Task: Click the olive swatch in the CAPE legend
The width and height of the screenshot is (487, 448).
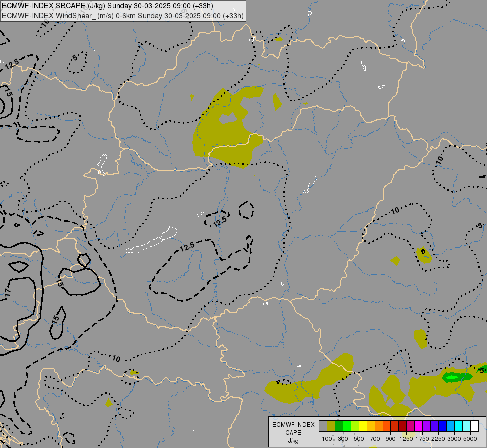Action: tap(331, 426)
